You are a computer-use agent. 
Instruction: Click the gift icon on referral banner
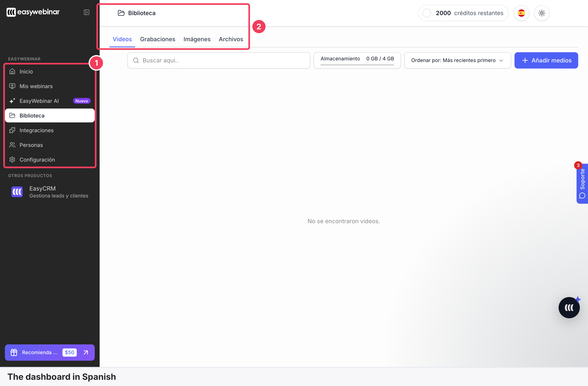point(14,352)
